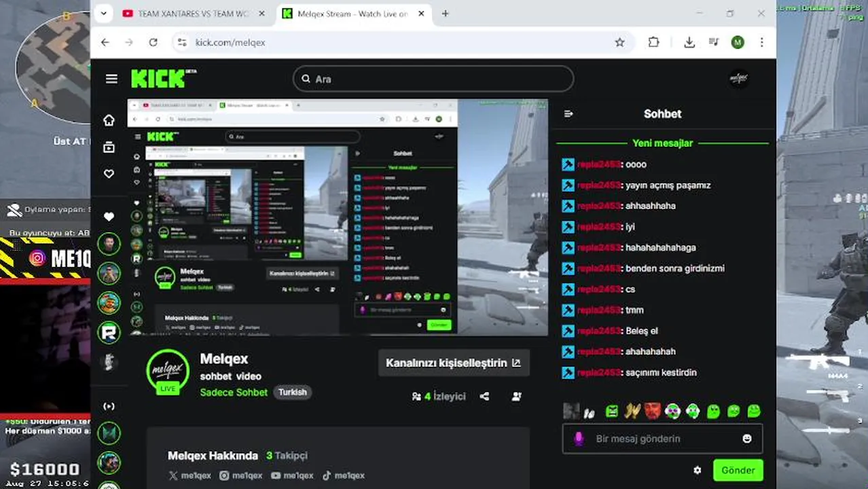Click the X link me1qex
This screenshot has height=489, width=868.
tap(189, 475)
